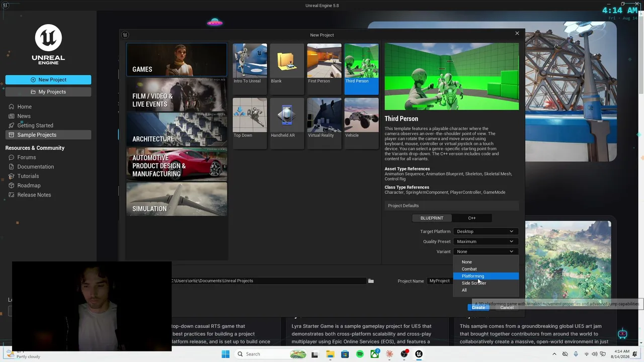Choose Side Scroller variant option
The height and width of the screenshot is (362, 644).
pyautogui.click(x=486, y=283)
